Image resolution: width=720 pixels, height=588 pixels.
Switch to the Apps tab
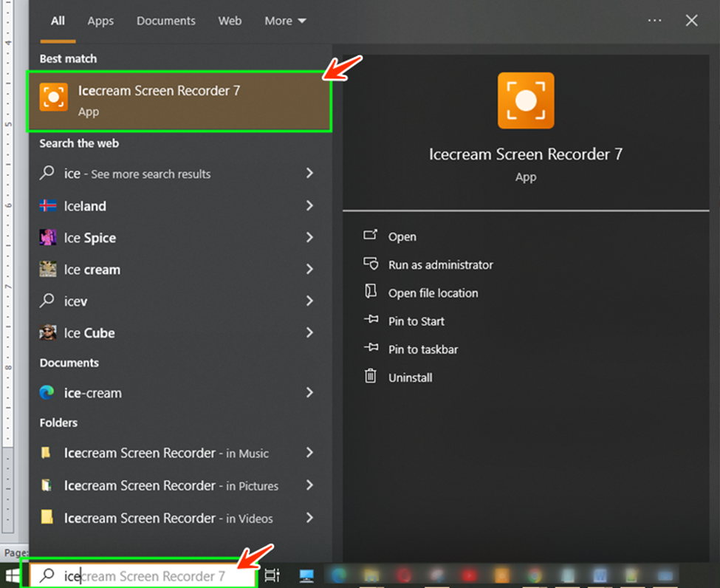click(x=100, y=21)
